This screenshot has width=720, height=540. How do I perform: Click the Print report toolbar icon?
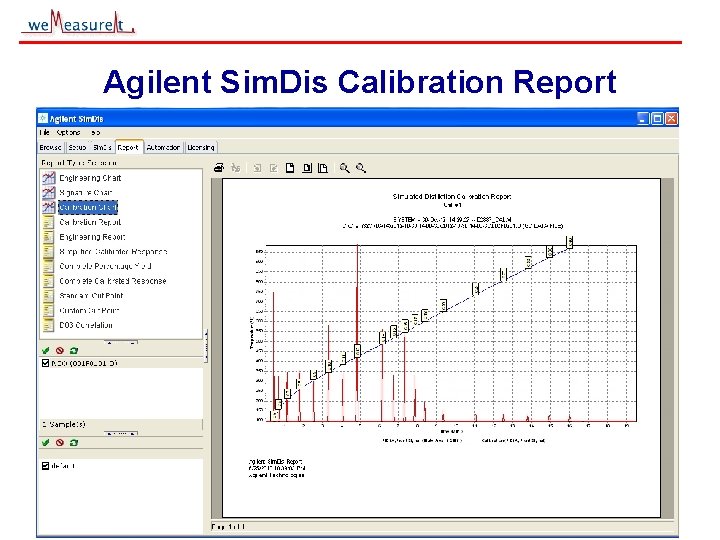(x=219, y=168)
